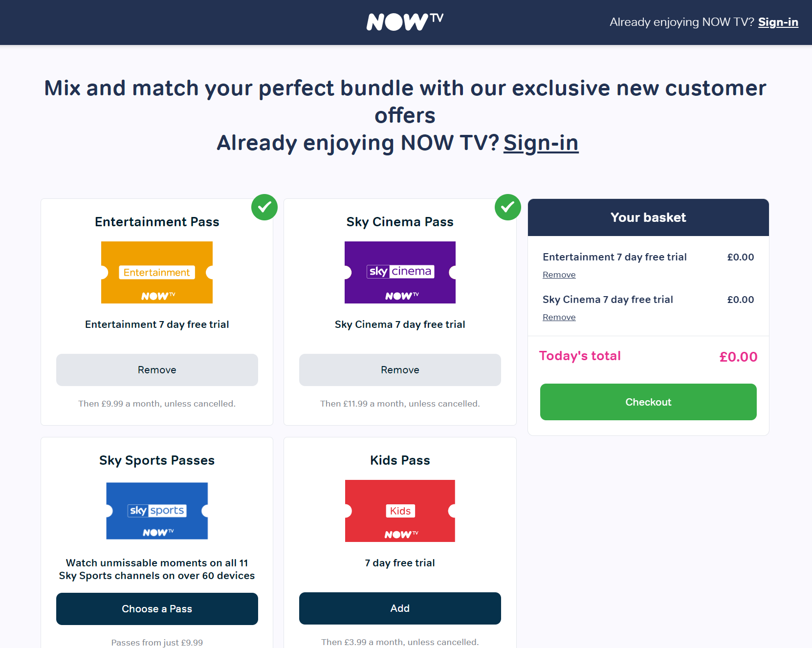Click the Sky Sports Passes card title
The width and height of the screenshot is (812, 648).
coord(157,460)
